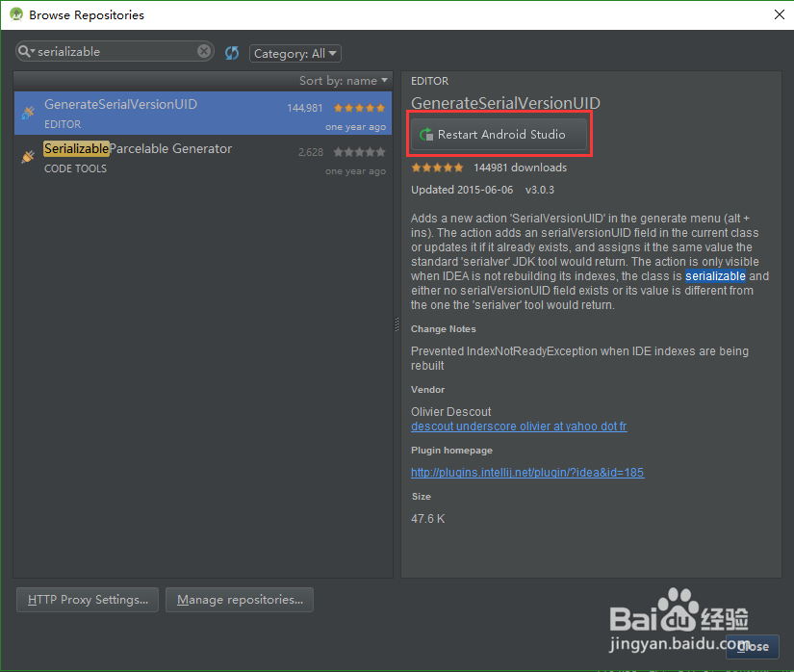Click the orange star rating of GenerateSerialVersionUID row

point(360,108)
